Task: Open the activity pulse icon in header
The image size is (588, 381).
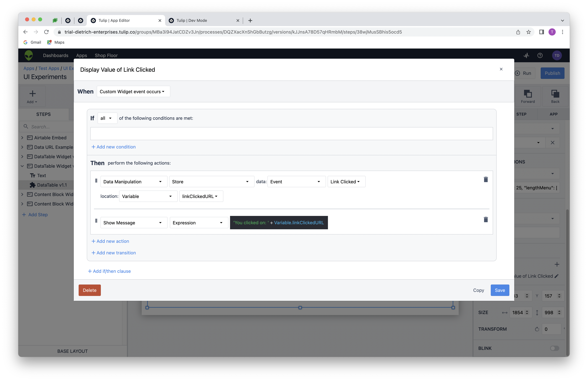Action: pos(526,55)
